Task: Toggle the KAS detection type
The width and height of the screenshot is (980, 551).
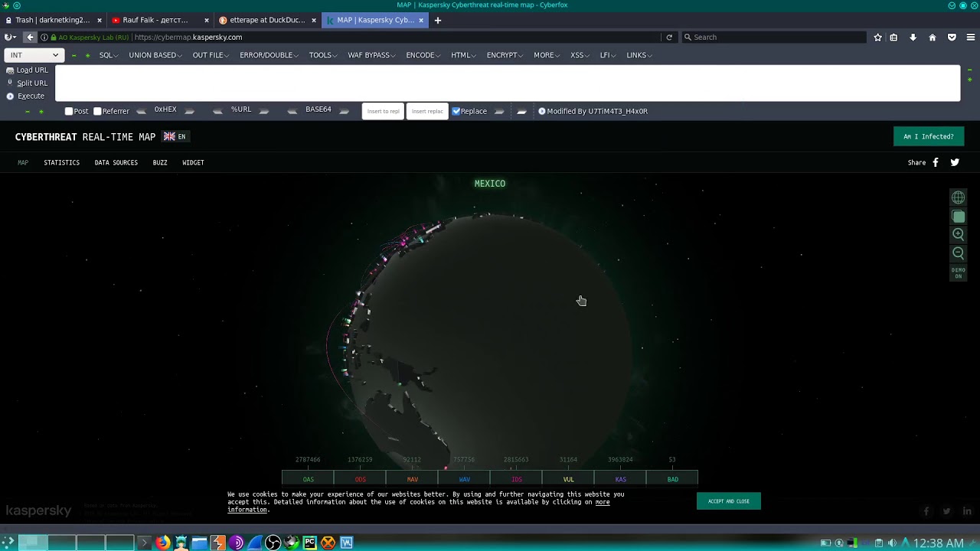Action: (620, 479)
